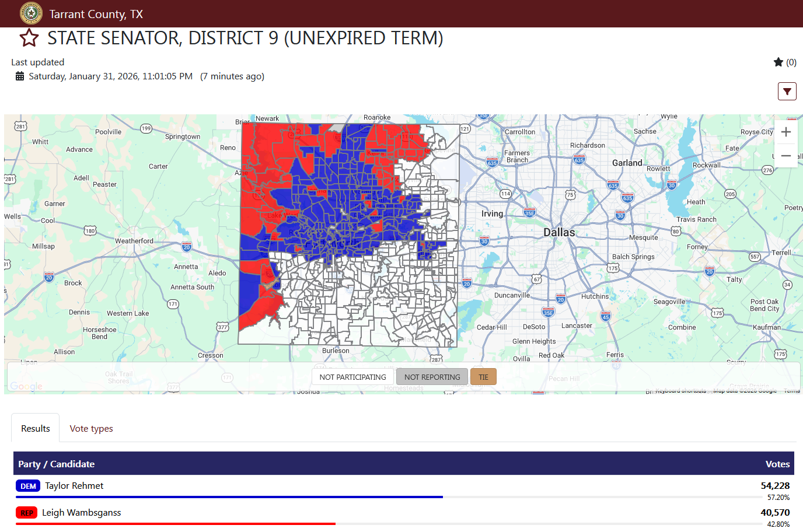Zoom out on the map

(785, 156)
